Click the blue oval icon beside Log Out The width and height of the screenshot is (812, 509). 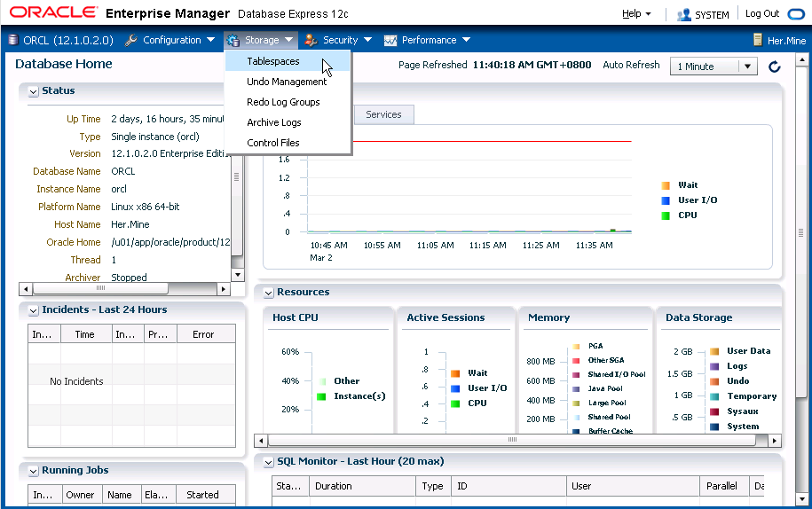coord(796,14)
